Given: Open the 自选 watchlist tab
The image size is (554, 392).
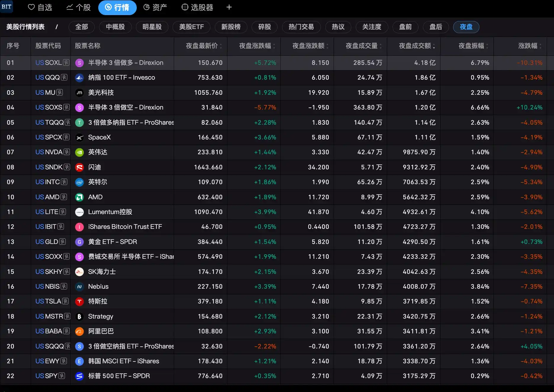Looking at the screenshot, I should (x=40, y=7).
